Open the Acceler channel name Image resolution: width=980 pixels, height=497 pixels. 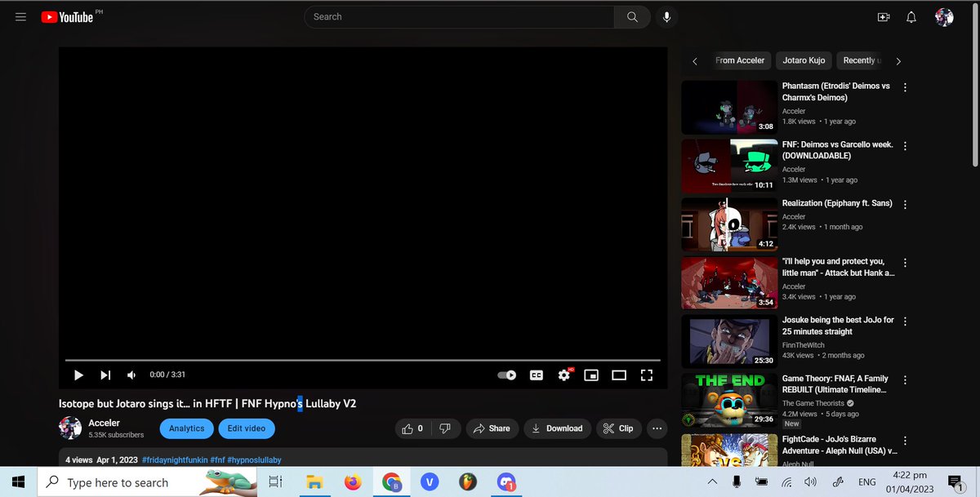pos(105,423)
